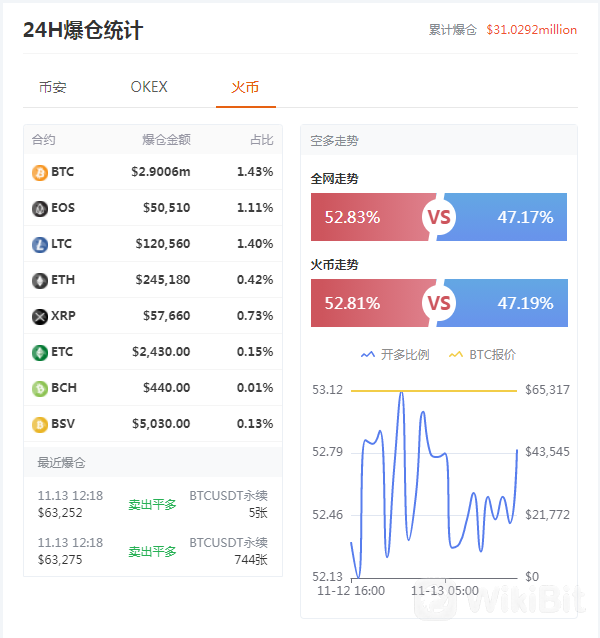Click the yellow BTC报价 legend line icon
The height and width of the screenshot is (638, 600).
[x=456, y=355]
